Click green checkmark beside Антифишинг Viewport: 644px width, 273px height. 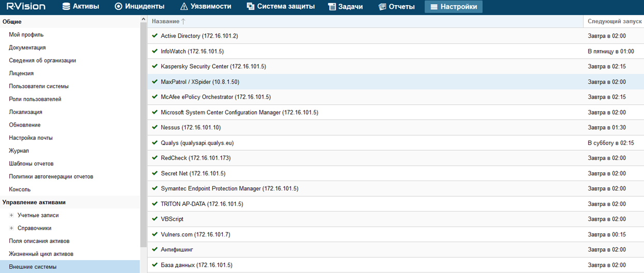tap(155, 249)
